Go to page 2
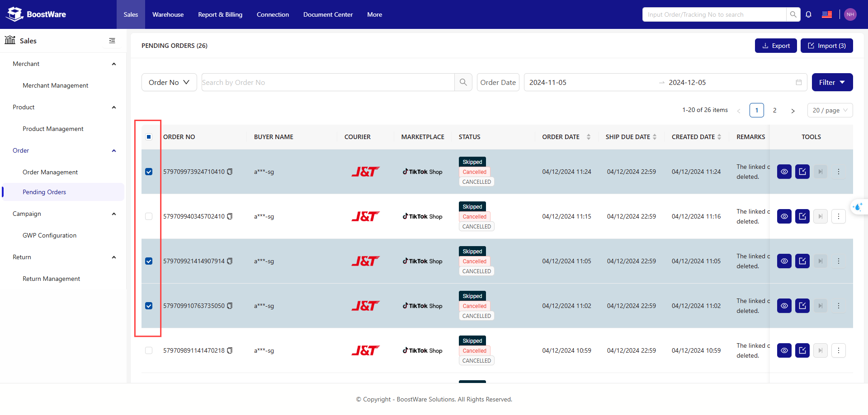868x415 pixels. tap(774, 110)
